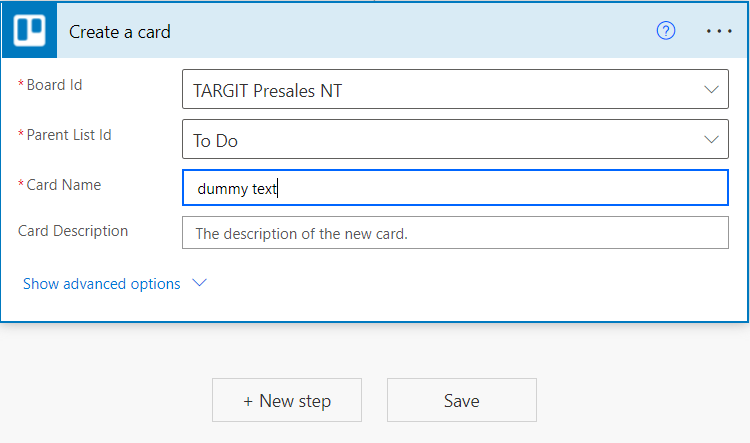Click the Parent List Id chevron arrow
The image size is (750, 443).
click(711, 139)
